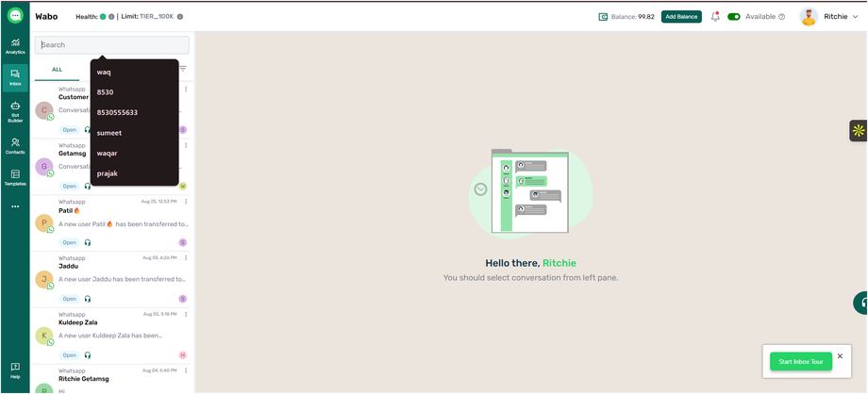Click Ritchie's profile avatar
The width and height of the screenshot is (868, 394).
[809, 17]
